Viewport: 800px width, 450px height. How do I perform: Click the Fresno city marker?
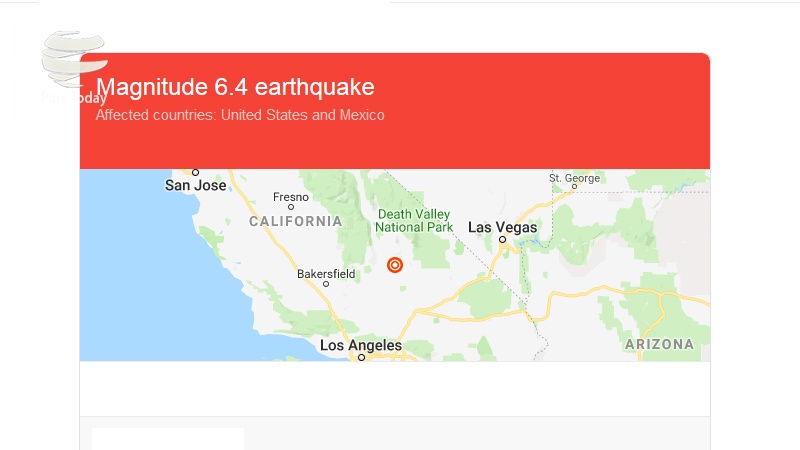[291, 207]
